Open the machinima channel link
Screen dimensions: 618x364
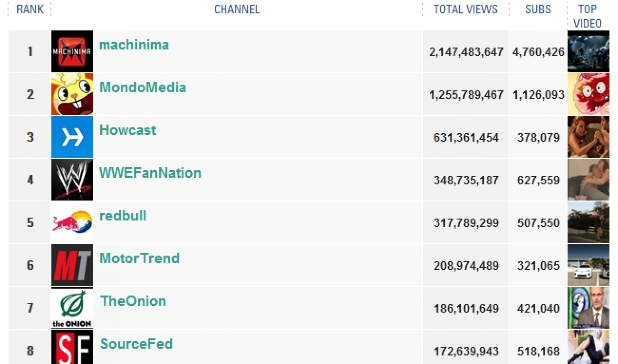coord(134,45)
